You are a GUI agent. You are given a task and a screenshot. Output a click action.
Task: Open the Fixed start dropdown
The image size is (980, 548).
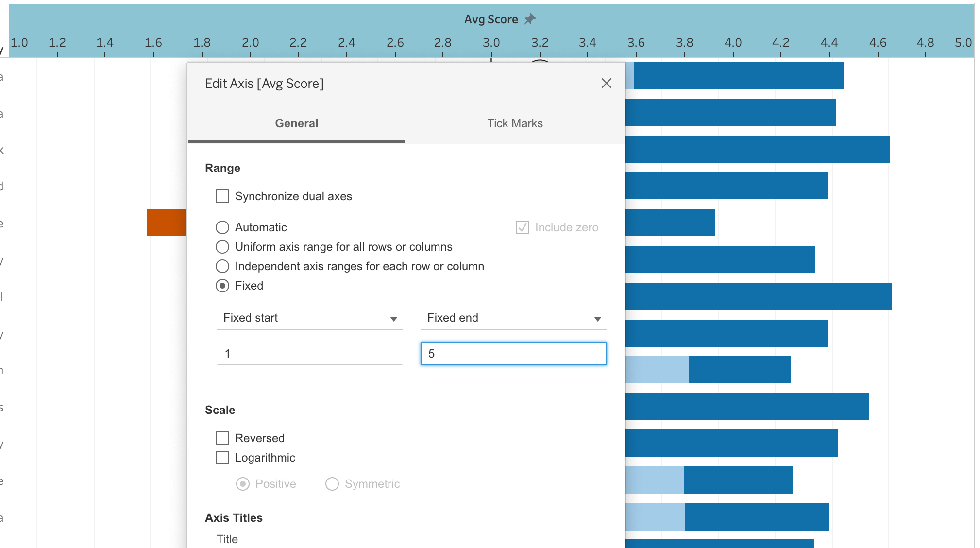click(x=309, y=318)
